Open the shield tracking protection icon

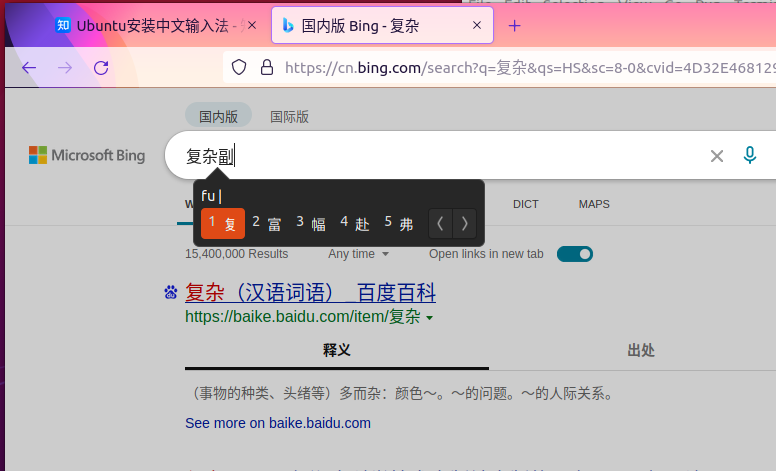[x=239, y=67]
